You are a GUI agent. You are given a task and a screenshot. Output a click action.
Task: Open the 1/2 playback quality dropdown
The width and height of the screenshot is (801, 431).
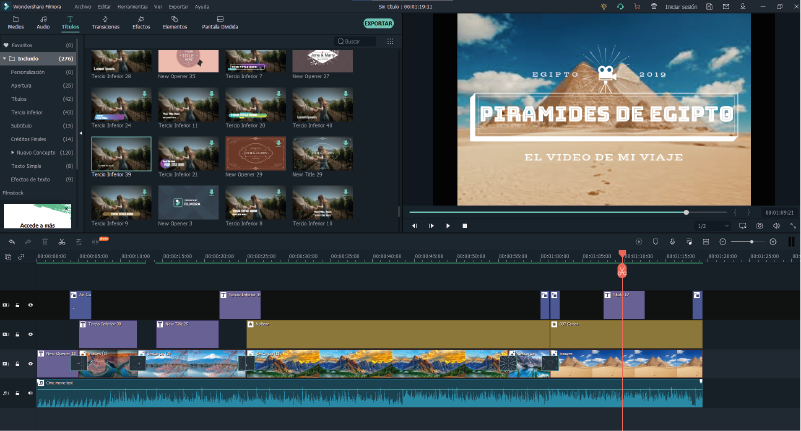pyautogui.click(x=713, y=226)
